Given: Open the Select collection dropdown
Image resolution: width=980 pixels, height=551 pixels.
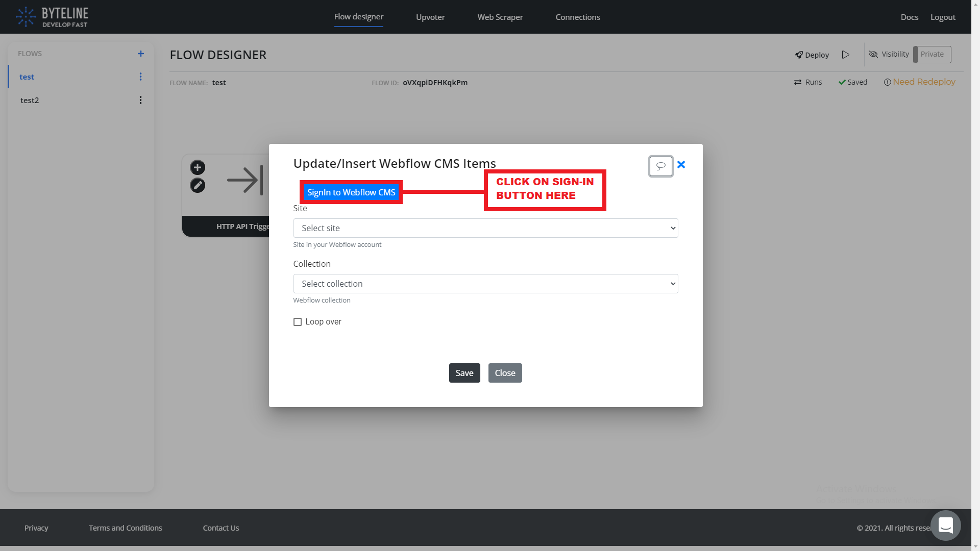Looking at the screenshot, I should [485, 284].
